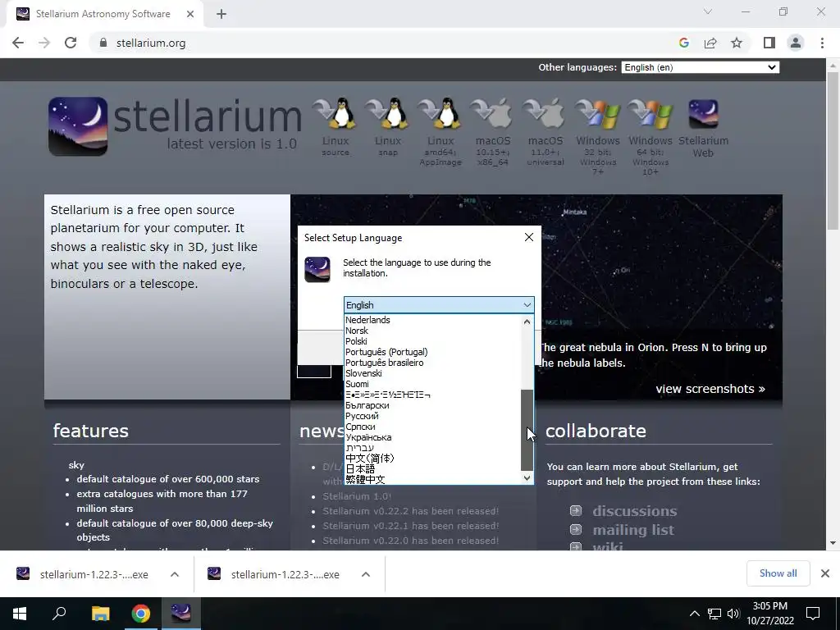This screenshot has width=840, height=630.
Task: Download Windows 32 bit installer icon
Action: [598, 113]
